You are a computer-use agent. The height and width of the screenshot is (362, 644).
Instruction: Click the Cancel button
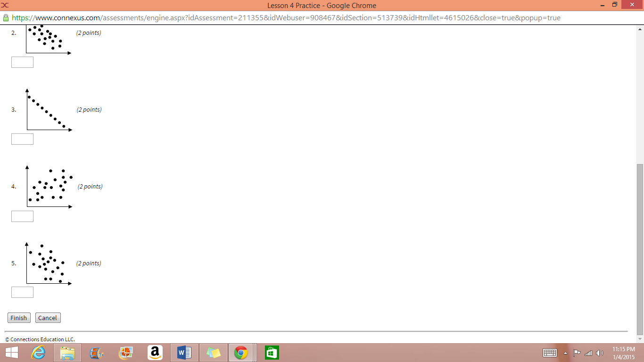[48, 317]
